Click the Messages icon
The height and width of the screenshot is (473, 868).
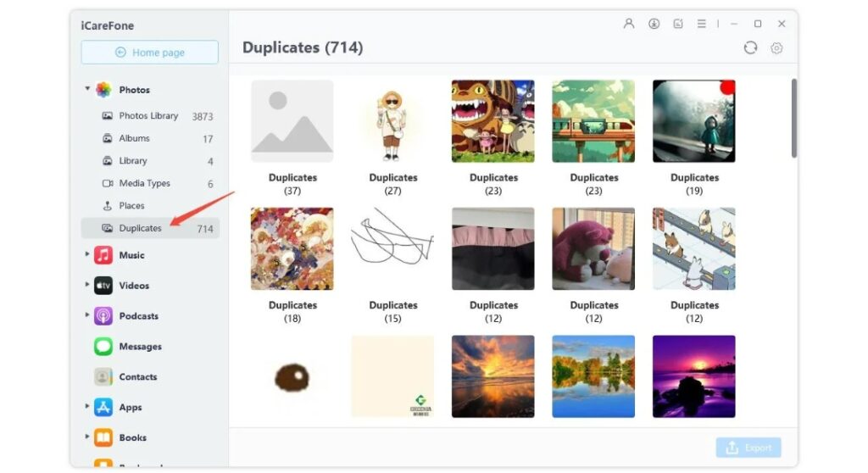tap(103, 347)
